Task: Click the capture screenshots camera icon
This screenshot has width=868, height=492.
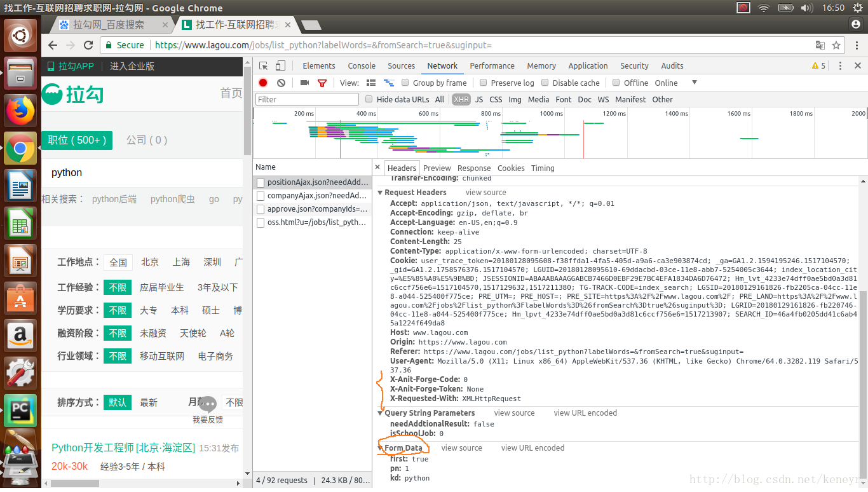Action: pyautogui.click(x=304, y=83)
